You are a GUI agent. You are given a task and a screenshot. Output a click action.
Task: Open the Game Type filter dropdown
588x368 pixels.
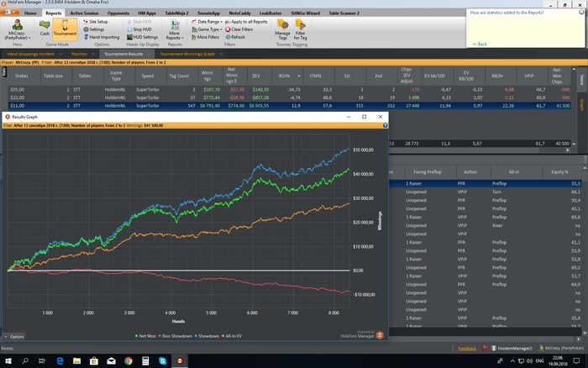pos(207,29)
